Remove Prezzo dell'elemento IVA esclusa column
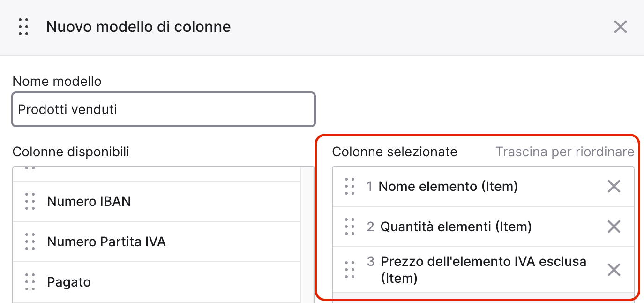The image size is (644, 303). click(614, 270)
